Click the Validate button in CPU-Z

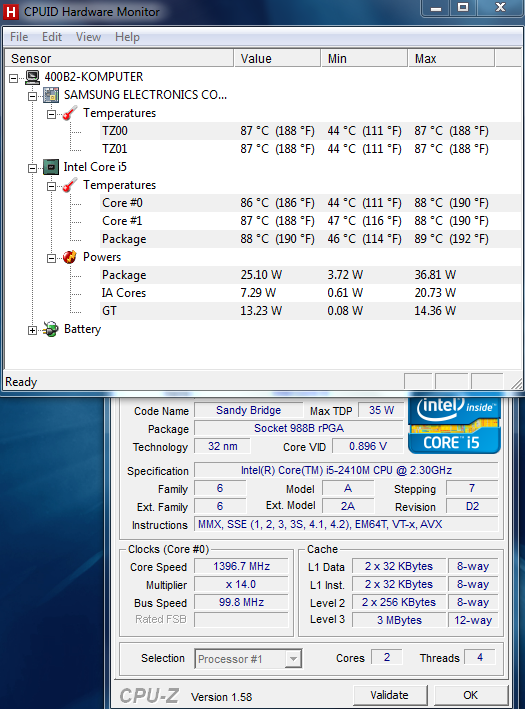[390, 695]
